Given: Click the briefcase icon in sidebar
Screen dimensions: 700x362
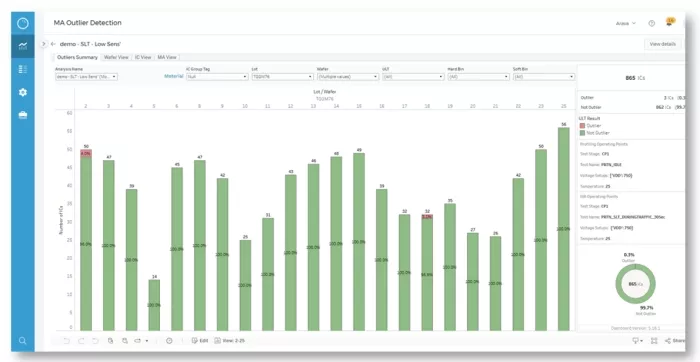Looking at the screenshot, I should tap(23, 116).
